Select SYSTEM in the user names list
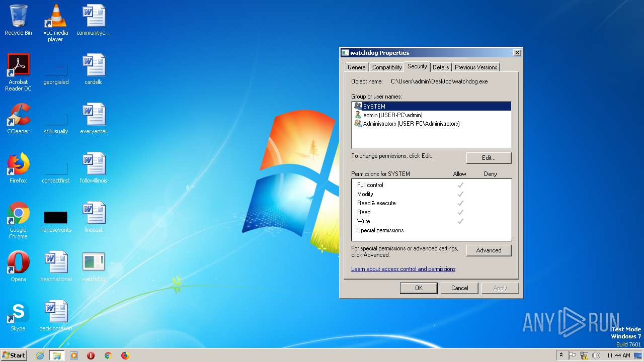644x362 pixels. coord(432,106)
